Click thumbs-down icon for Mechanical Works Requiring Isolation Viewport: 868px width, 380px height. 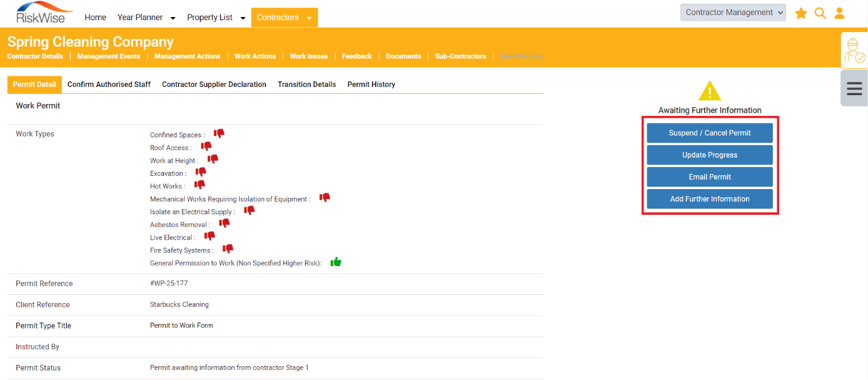click(x=325, y=197)
